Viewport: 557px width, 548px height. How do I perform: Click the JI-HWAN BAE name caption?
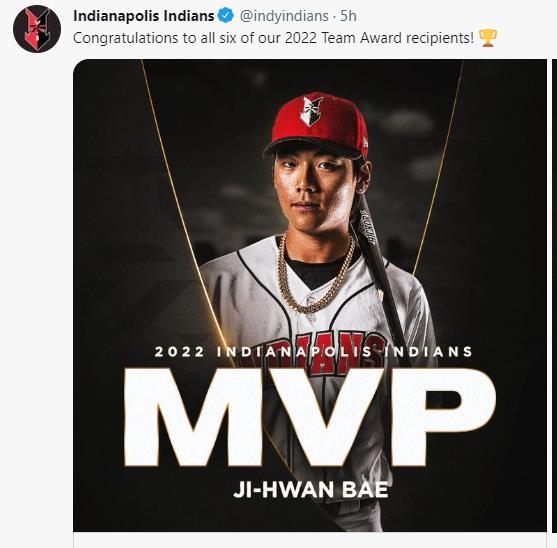[311, 490]
